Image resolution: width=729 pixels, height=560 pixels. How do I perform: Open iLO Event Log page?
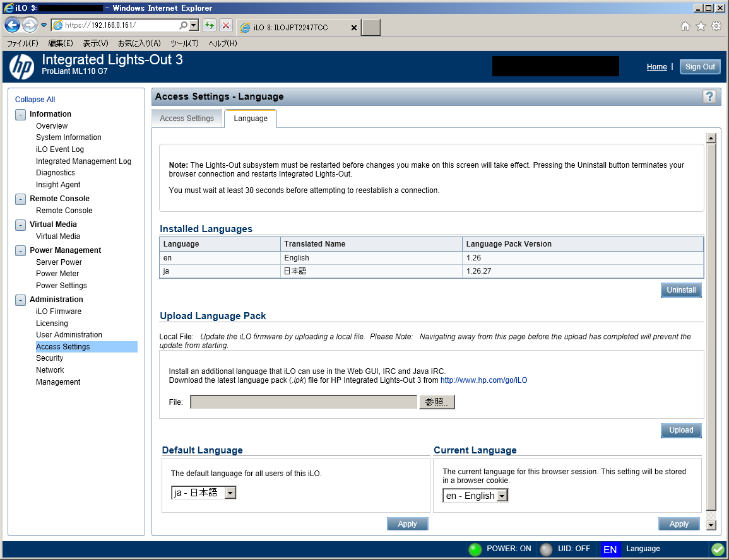click(x=59, y=149)
